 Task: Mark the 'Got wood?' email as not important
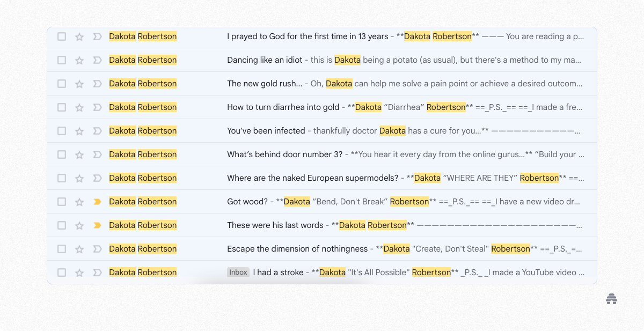[x=97, y=201]
